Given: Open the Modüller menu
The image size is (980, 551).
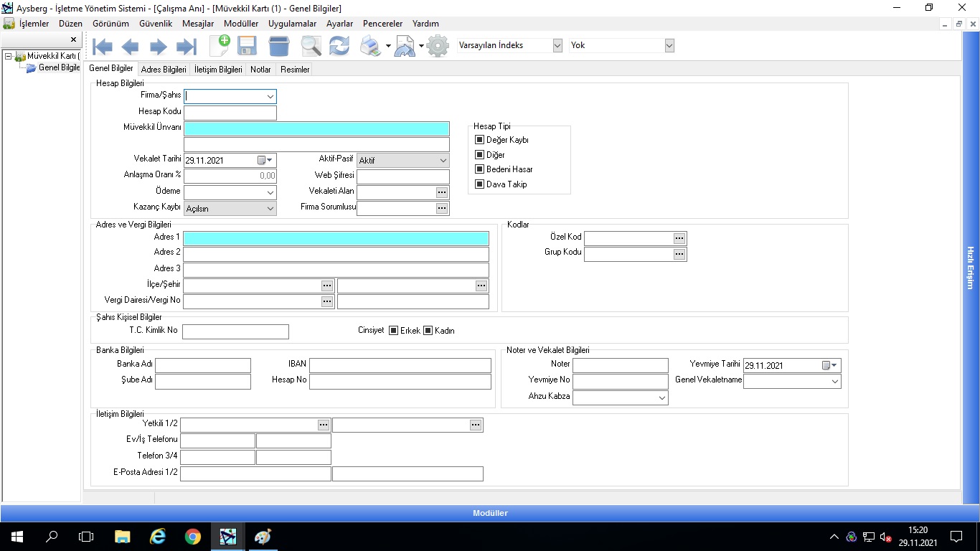Looking at the screenshot, I should [241, 24].
